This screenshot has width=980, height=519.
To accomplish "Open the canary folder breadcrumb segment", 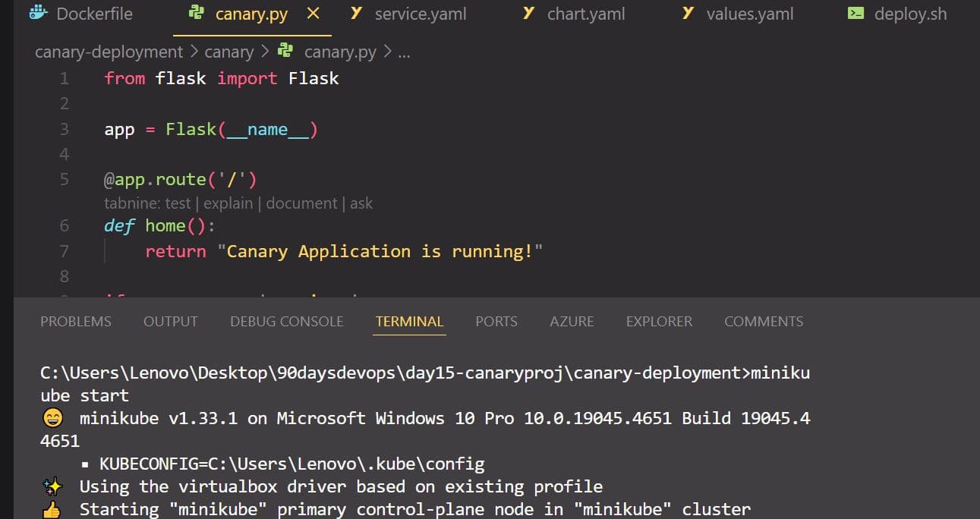I will coord(228,52).
